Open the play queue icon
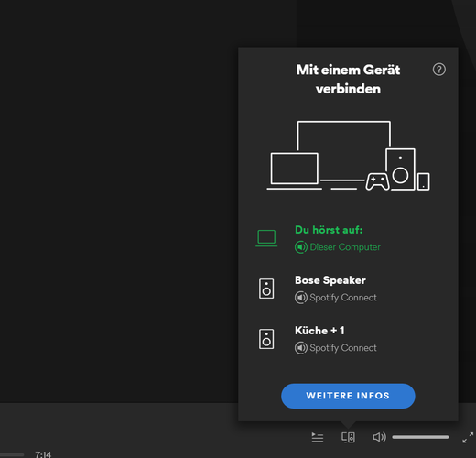This screenshot has width=476, height=458. 318,437
